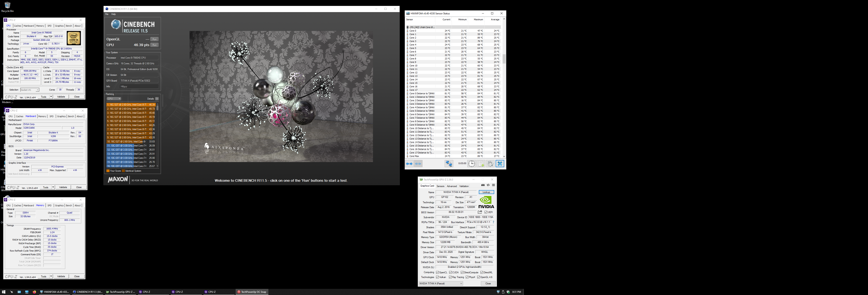Image resolution: width=868 pixels, height=295 pixels.
Task: Click the Tools button in CPU-Z Memory window
Action: pos(43,276)
